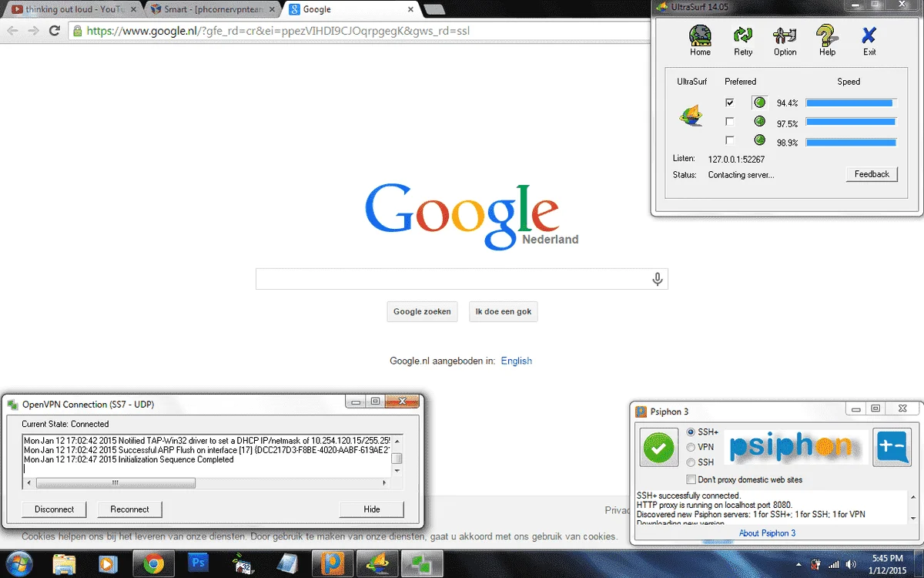Click Reconnect in the OpenVPN window
Screen dimensions: 924x578
click(x=130, y=509)
